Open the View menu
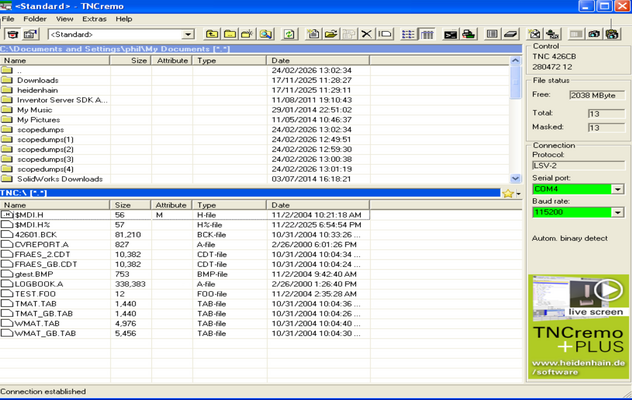632x400 pixels. (64, 19)
